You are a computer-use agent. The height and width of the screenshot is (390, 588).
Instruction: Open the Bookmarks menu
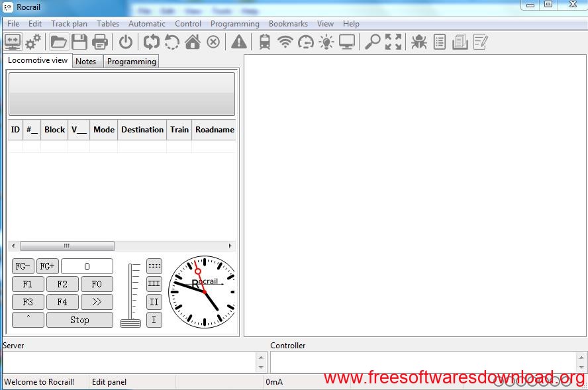pos(288,24)
